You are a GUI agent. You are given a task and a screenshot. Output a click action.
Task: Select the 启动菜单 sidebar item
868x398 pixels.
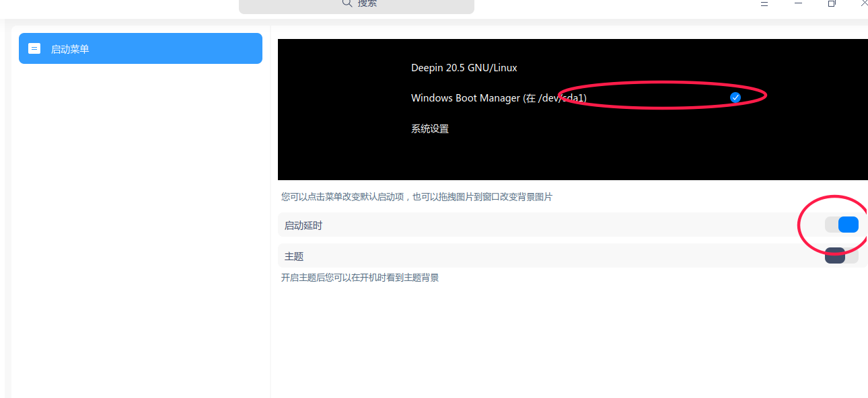point(141,48)
